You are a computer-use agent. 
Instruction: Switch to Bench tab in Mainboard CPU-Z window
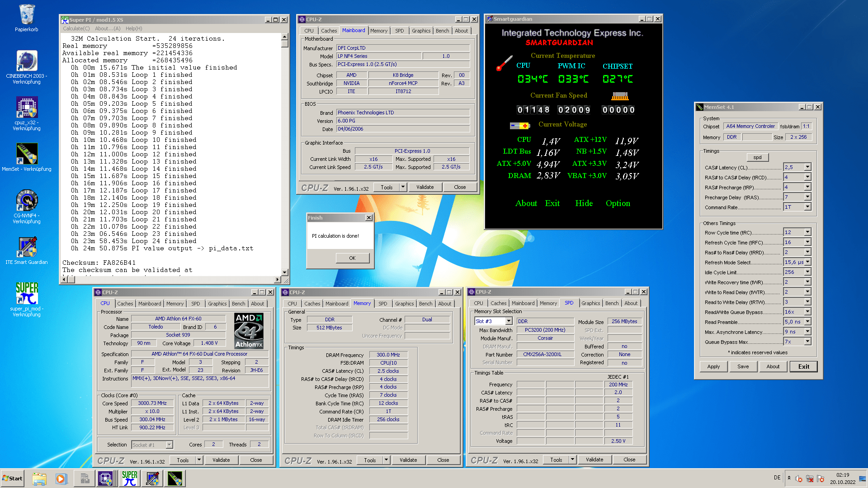(442, 31)
